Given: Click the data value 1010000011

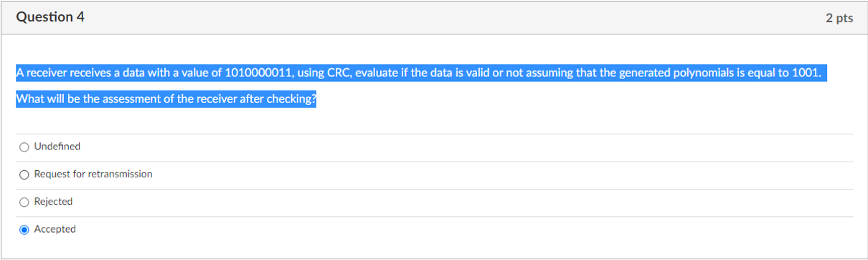Looking at the screenshot, I should click(258, 73).
